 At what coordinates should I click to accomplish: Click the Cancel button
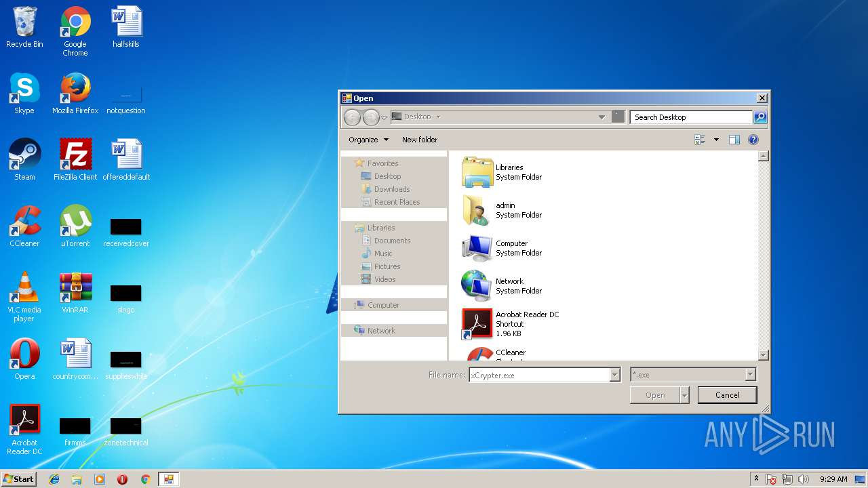point(727,395)
